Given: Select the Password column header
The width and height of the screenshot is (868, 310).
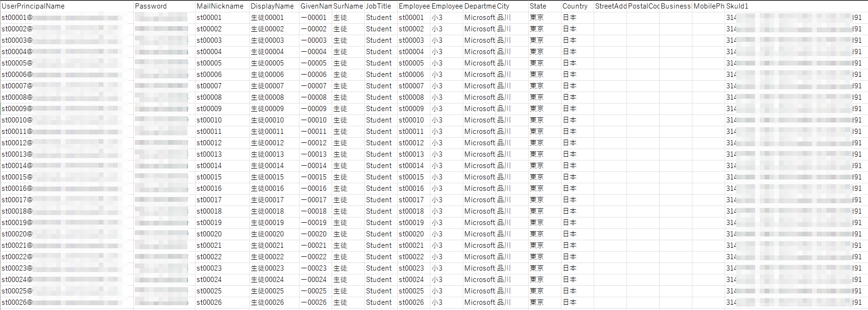Looking at the screenshot, I should coord(164,6).
